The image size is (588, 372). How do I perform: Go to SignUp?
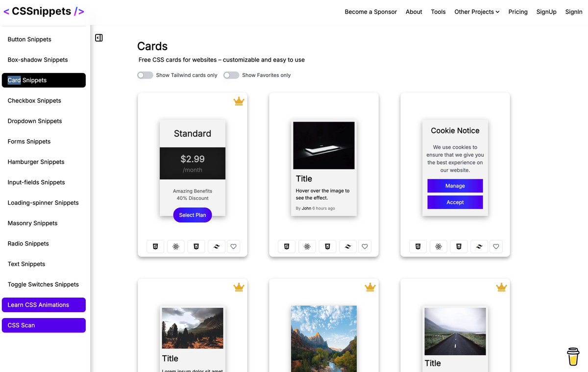[546, 12]
